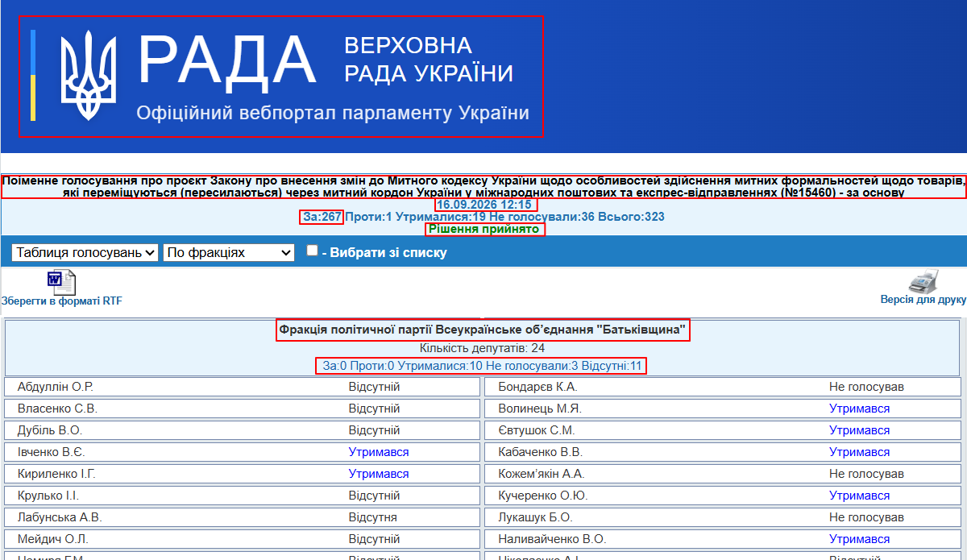Select deputy Івченко В.Є.
The height and width of the screenshot is (560, 967).
51,452
